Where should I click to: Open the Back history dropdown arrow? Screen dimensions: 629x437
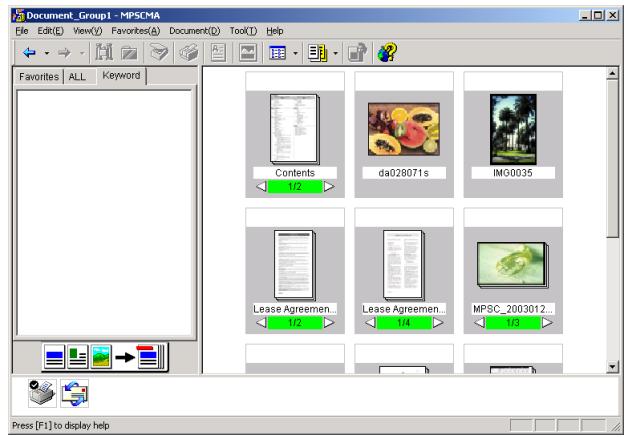tap(47, 53)
